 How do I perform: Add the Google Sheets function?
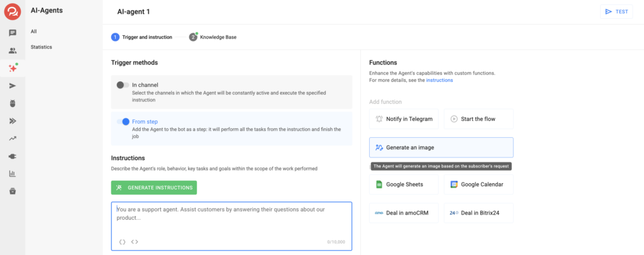tap(404, 184)
